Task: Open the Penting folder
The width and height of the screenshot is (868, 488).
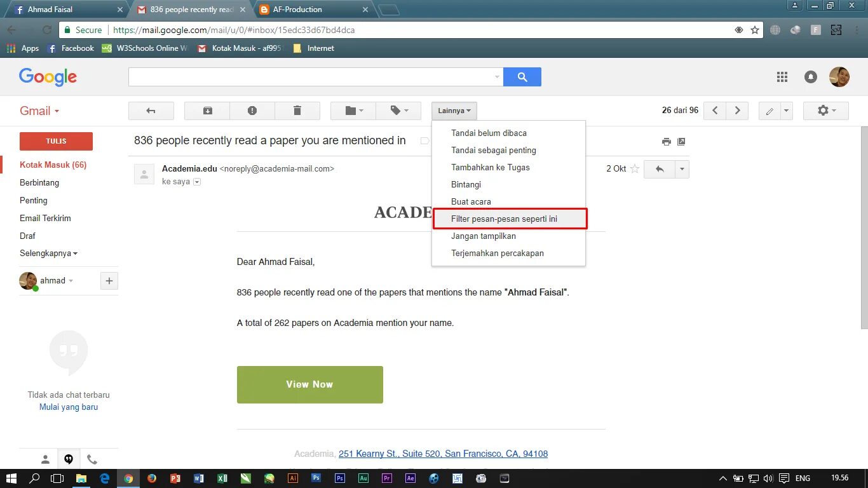Action: point(34,200)
